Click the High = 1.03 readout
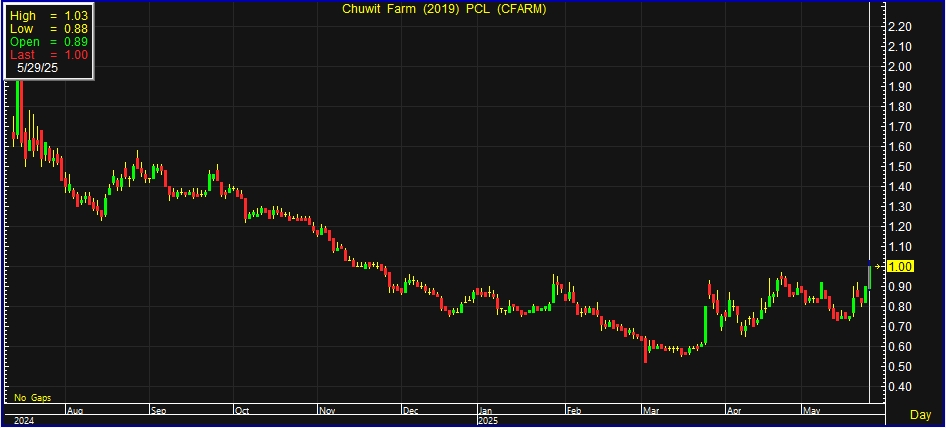 (x=49, y=16)
